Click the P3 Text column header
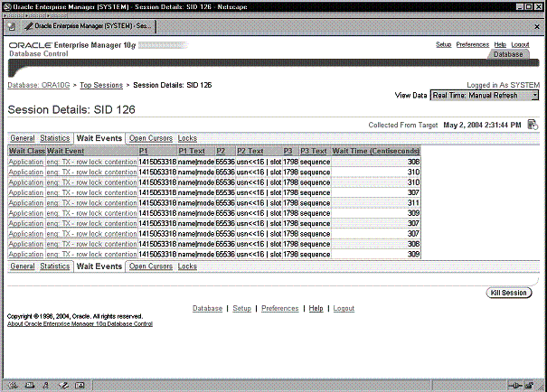The width and height of the screenshot is (547, 392). pyautogui.click(x=313, y=151)
